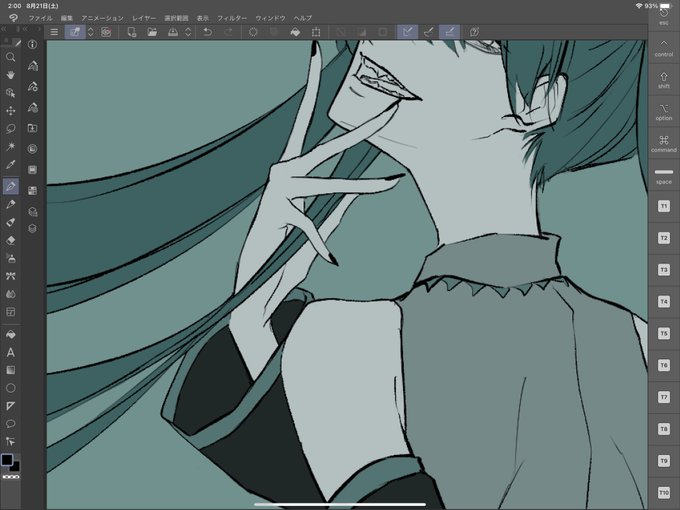The image size is (680, 510).
Task: Click the Save icon in command bar
Action: 173,32
